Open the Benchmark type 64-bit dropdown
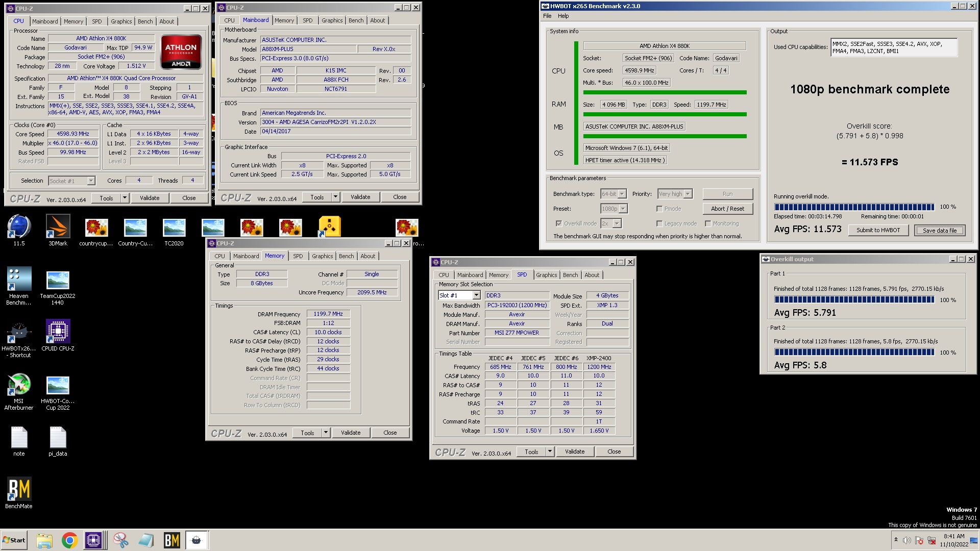Screen dimensions: 980x551 [x=614, y=194]
